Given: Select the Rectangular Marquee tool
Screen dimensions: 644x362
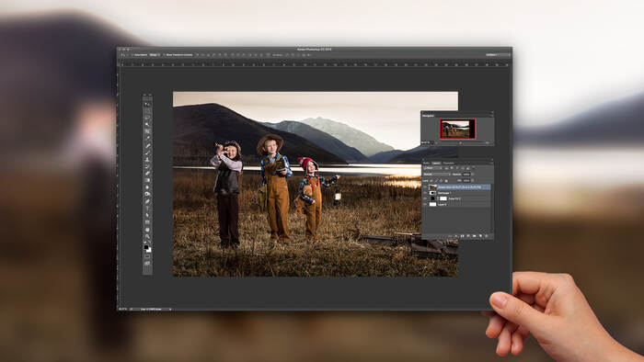Looking at the screenshot, I should [x=147, y=110].
